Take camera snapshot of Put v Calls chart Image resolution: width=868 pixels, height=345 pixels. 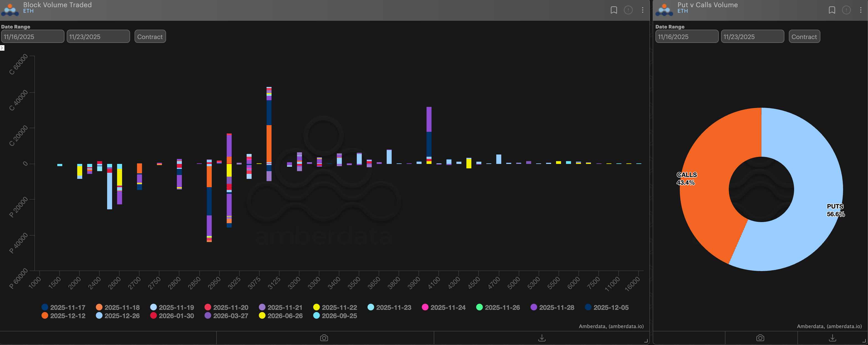(760, 338)
